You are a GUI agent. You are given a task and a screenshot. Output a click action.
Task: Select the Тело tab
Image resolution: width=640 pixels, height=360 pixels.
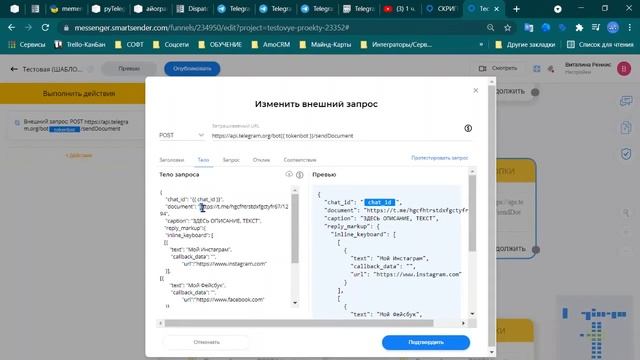[203, 160]
